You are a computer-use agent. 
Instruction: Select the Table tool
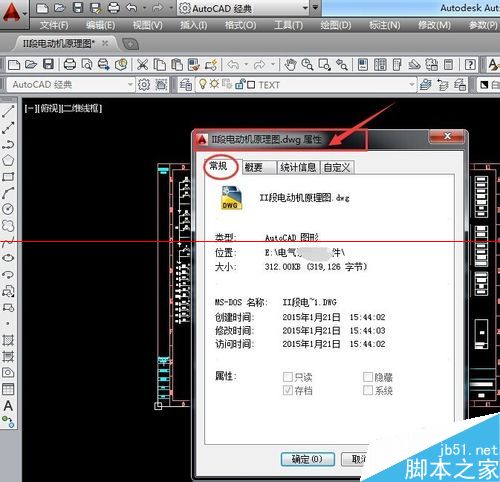(8, 389)
